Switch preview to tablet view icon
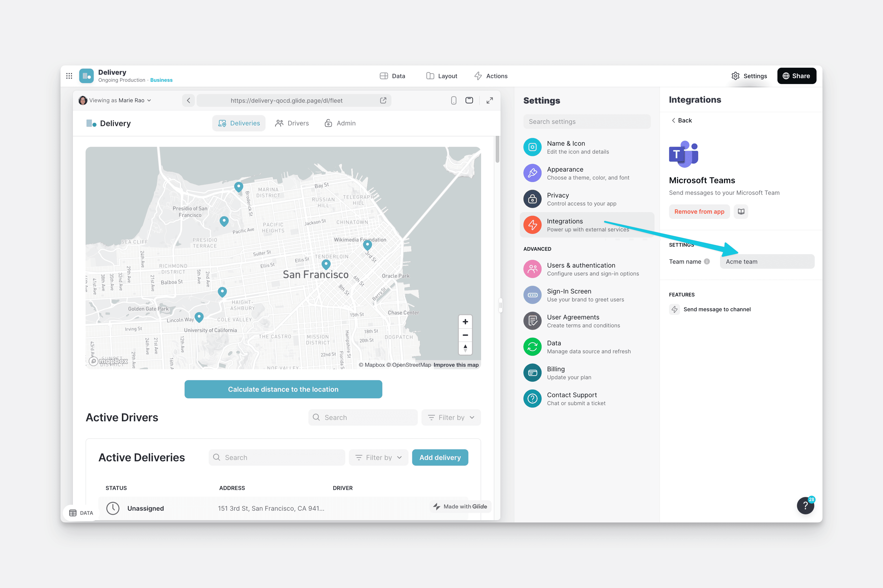 coord(469,100)
